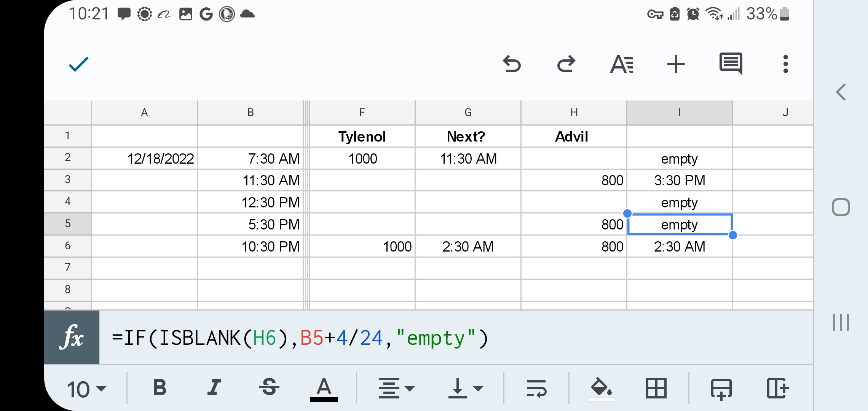Tap the alarm icon in the status bar

coord(693,14)
